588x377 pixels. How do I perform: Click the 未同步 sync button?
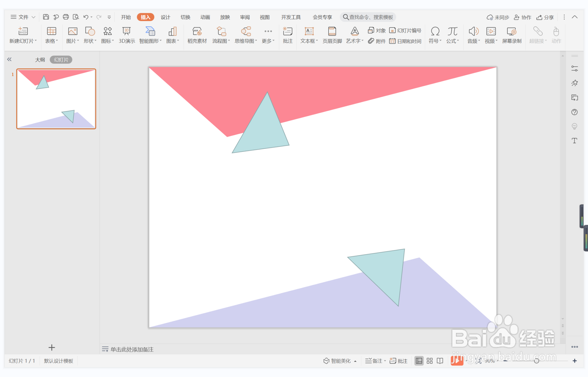tap(498, 17)
